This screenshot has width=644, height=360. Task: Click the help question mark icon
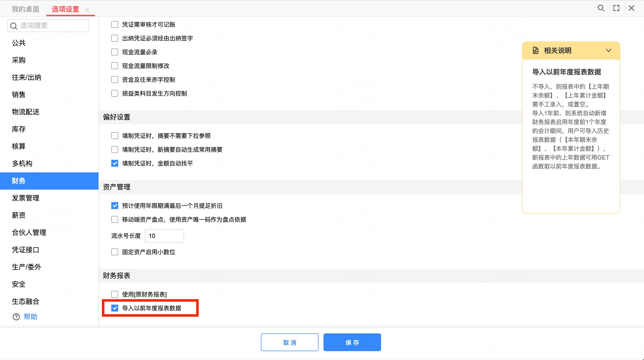16,317
